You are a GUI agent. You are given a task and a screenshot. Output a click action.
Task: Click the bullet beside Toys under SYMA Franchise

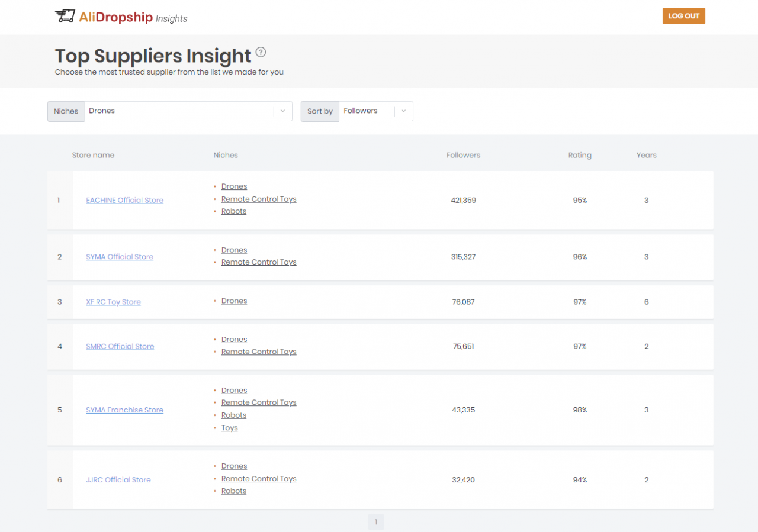click(216, 428)
